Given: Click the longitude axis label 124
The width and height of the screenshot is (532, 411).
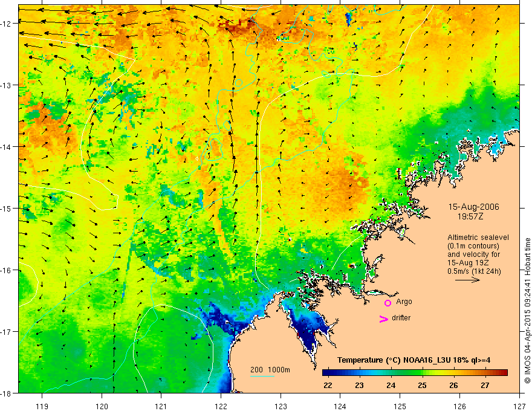Looking at the screenshot, I should pyautogui.click(x=340, y=406).
